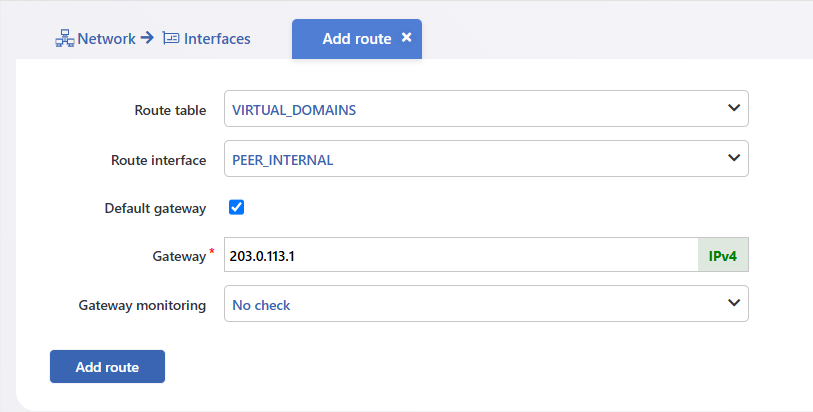This screenshot has width=813, height=412.
Task: Close the Add route tab
Action: (x=406, y=37)
